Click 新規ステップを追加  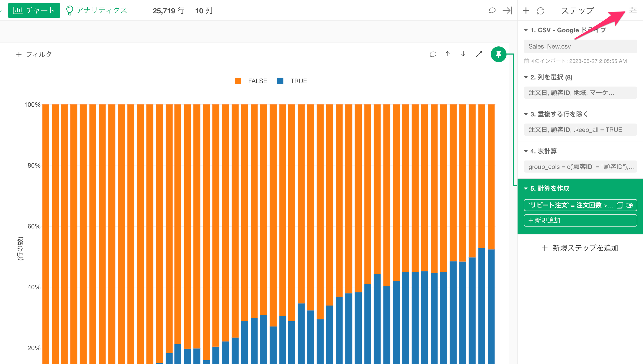pos(580,248)
